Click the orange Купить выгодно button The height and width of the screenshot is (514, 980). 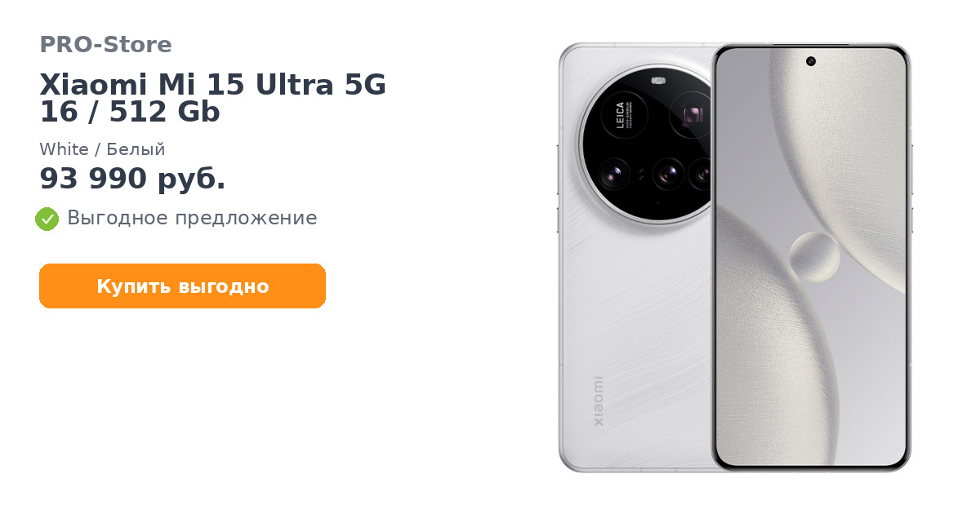182,286
